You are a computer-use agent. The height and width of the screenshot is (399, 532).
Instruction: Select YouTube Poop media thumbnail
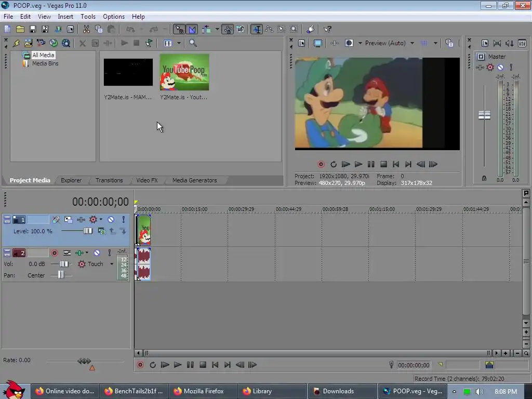184,72
